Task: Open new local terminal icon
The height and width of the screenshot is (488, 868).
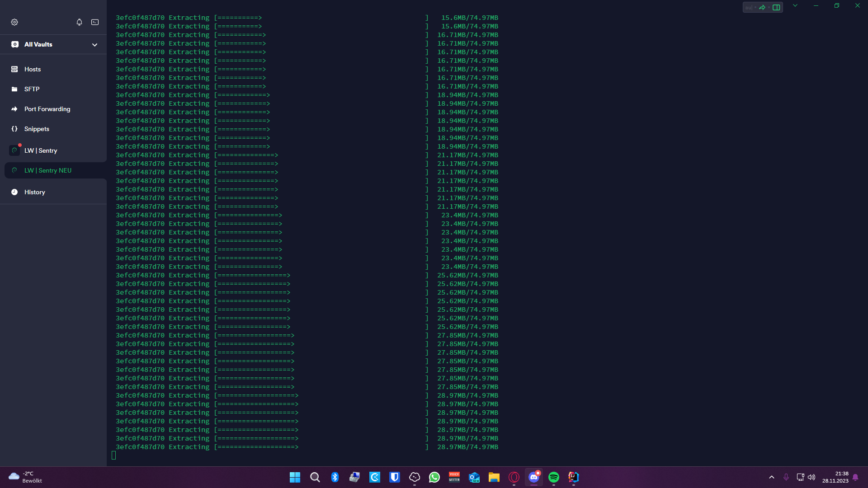Action: (x=95, y=22)
